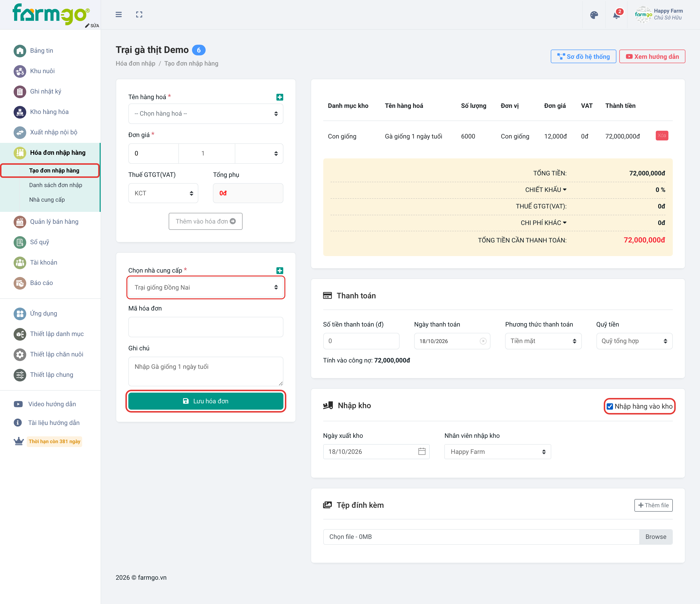Viewport: 700px width, 604px height.
Task: Click Xem hướng dẫn button
Action: pos(652,56)
